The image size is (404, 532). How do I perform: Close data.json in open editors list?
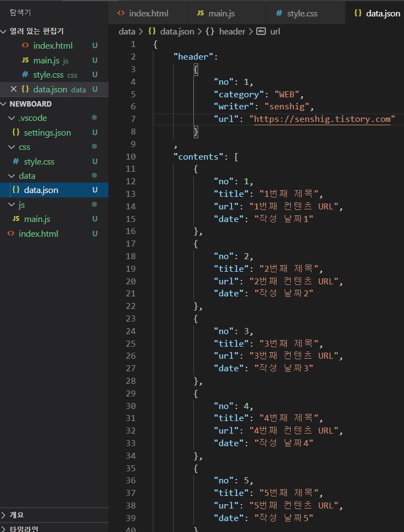(14, 89)
